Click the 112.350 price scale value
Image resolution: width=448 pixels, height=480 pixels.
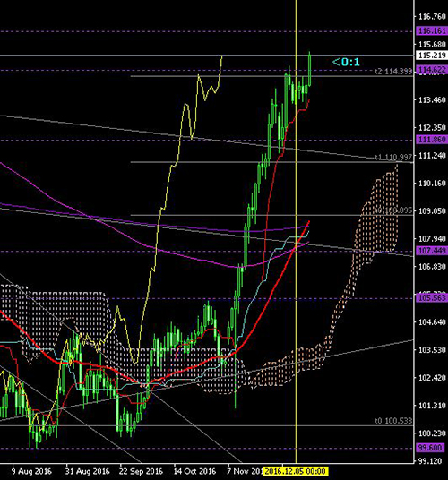pyautogui.click(x=432, y=128)
